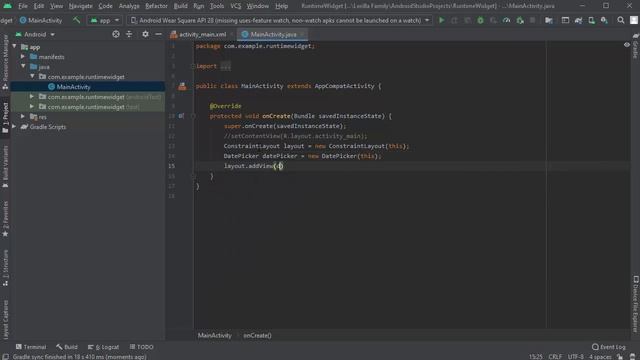Open Structure side tool window
Screen dimensions: 640x360
click(5, 267)
